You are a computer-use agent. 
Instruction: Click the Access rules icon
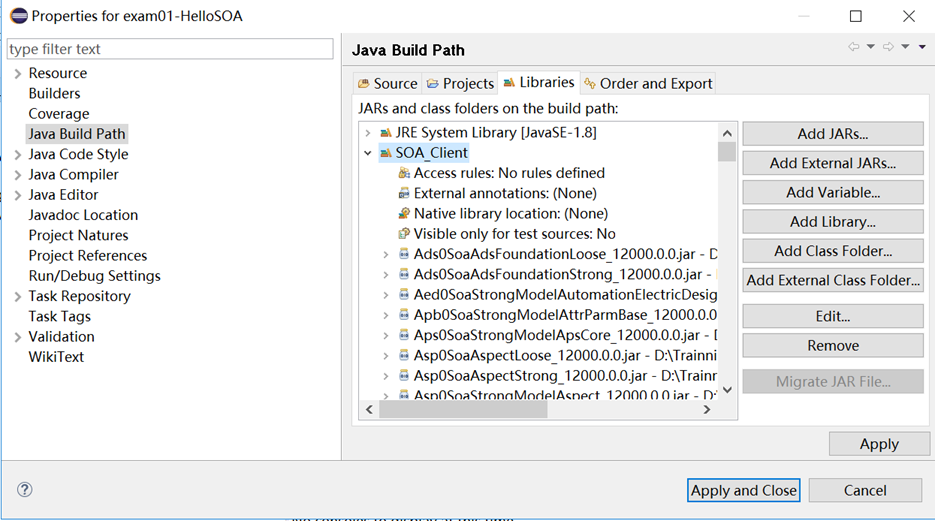(404, 173)
